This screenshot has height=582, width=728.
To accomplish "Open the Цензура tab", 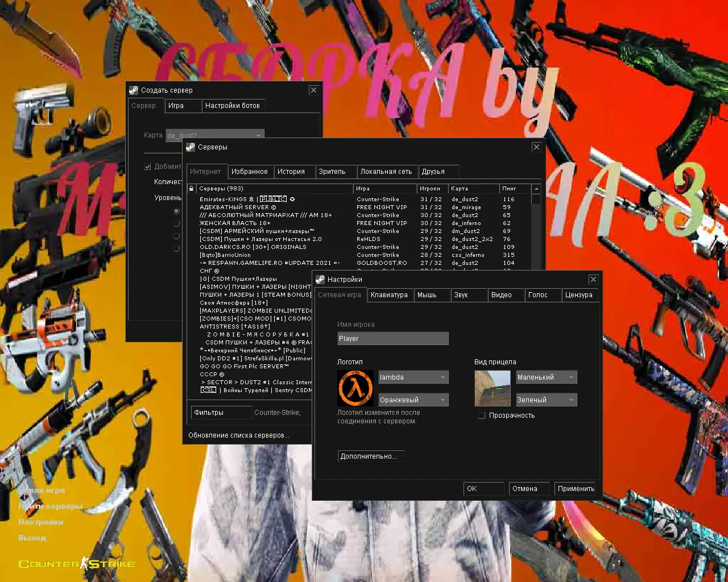I will [x=579, y=295].
